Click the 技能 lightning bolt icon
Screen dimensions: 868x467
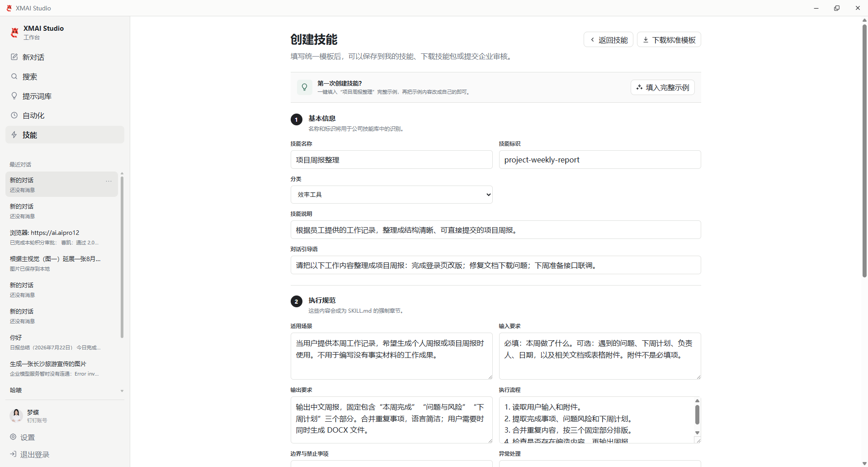14,135
